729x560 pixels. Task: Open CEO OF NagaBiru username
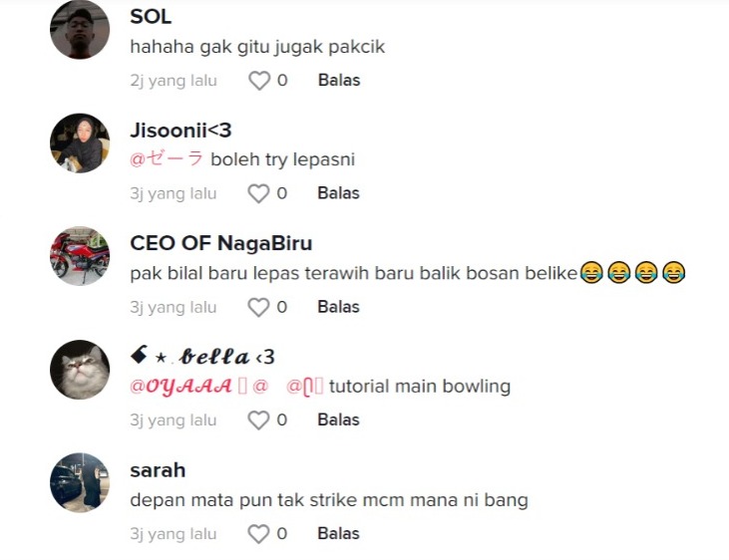point(220,243)
